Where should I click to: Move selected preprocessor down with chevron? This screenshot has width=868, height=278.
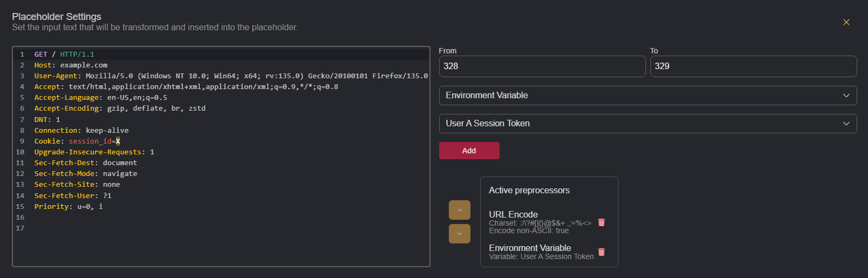pyautogui.click(x=460, y=234)
